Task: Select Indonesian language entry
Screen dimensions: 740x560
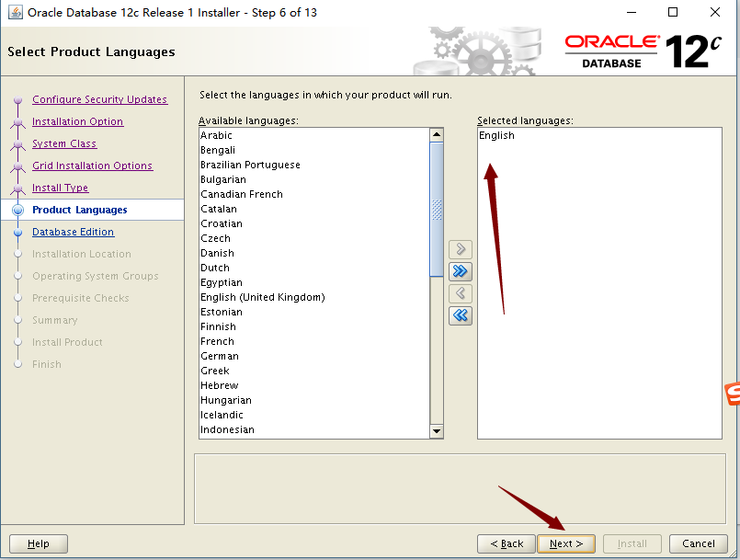Action: click(x=314, y=429)
